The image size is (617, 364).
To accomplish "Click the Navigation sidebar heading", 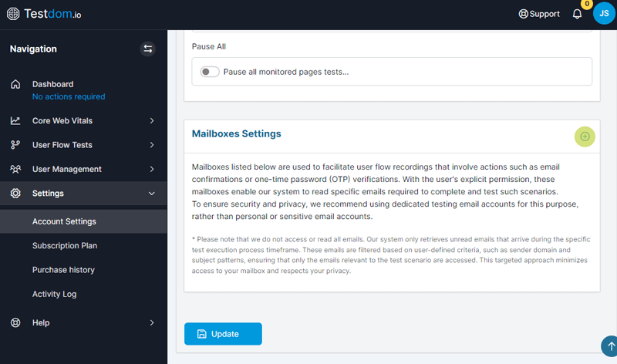I will [x=33, y=49].
